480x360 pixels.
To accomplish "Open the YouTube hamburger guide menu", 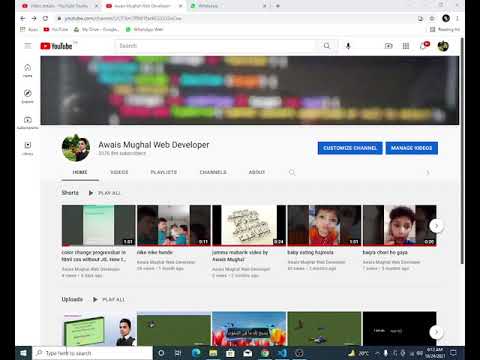I will click(28, 46).
